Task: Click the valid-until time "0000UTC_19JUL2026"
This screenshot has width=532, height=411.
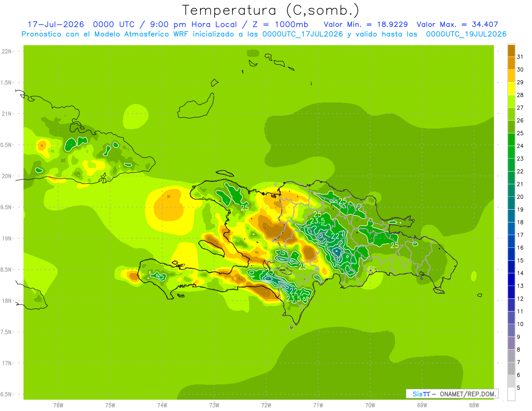Action: 466,34
